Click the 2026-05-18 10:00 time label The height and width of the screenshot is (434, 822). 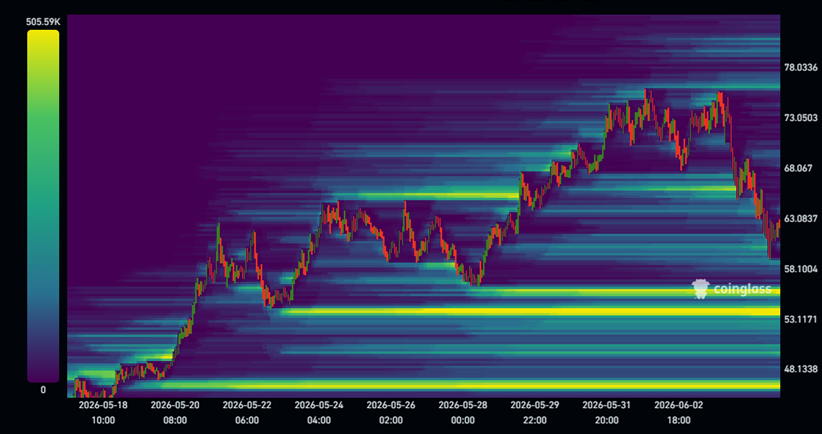coord(103,413)
